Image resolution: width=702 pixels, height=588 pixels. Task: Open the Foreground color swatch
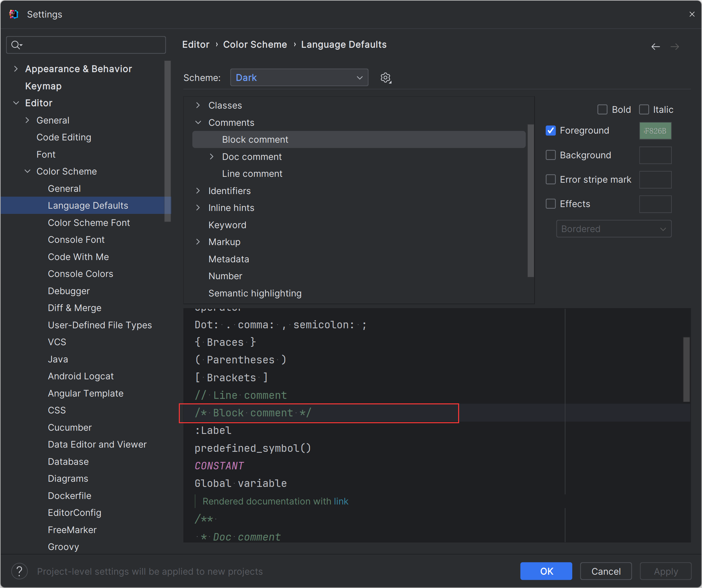click(655, 131)
